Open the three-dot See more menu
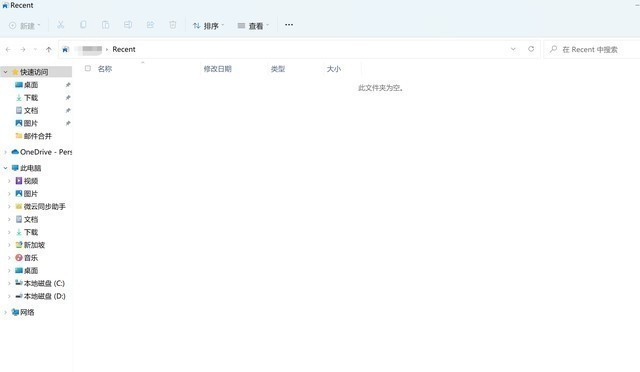 coord(289,25)
